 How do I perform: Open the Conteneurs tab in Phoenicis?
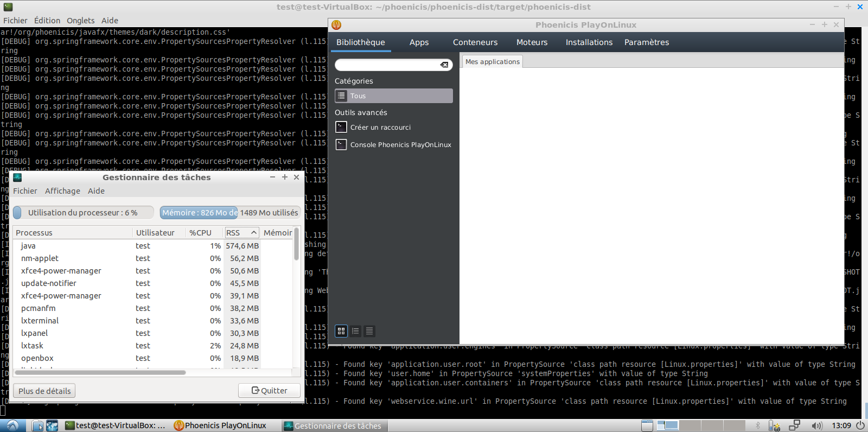tap(475, 42)
